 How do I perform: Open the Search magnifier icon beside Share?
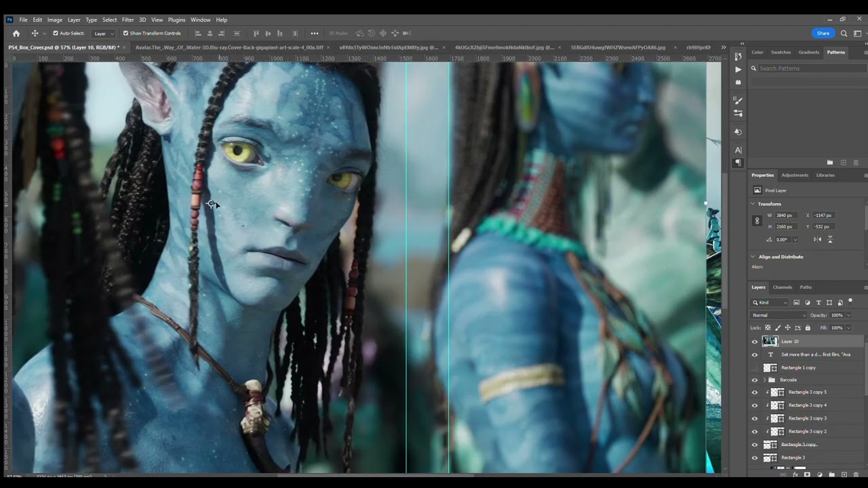click(844, 33)
